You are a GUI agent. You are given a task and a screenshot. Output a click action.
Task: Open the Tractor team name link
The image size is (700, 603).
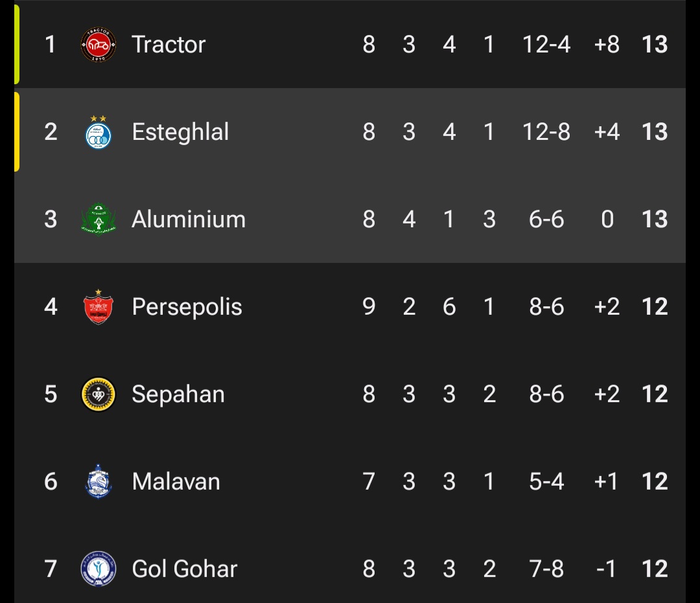pyautogui.click(x=169, y=45)
